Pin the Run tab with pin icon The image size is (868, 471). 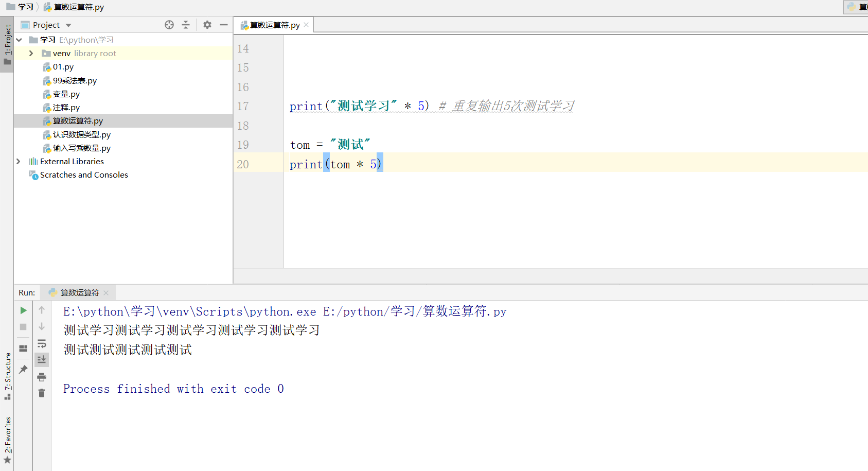(x=23, y=370)
